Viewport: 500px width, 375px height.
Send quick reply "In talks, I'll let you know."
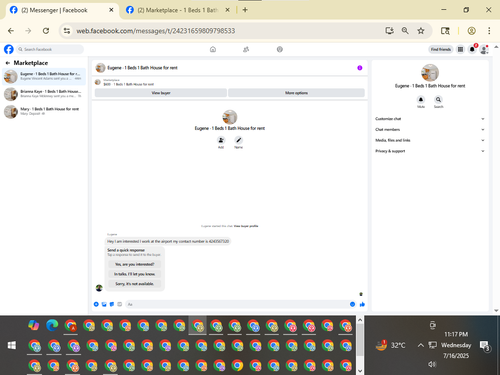(135, 274)
